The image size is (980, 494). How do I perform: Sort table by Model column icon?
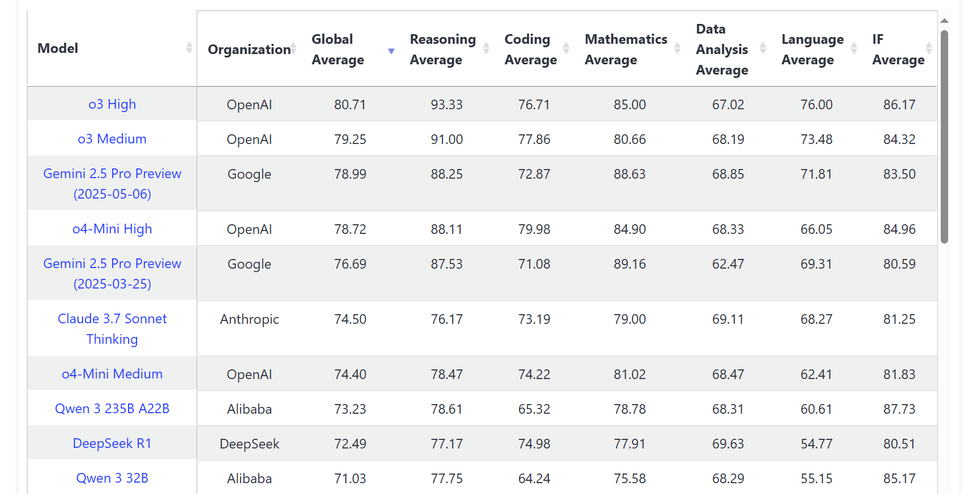pos(189,48)
